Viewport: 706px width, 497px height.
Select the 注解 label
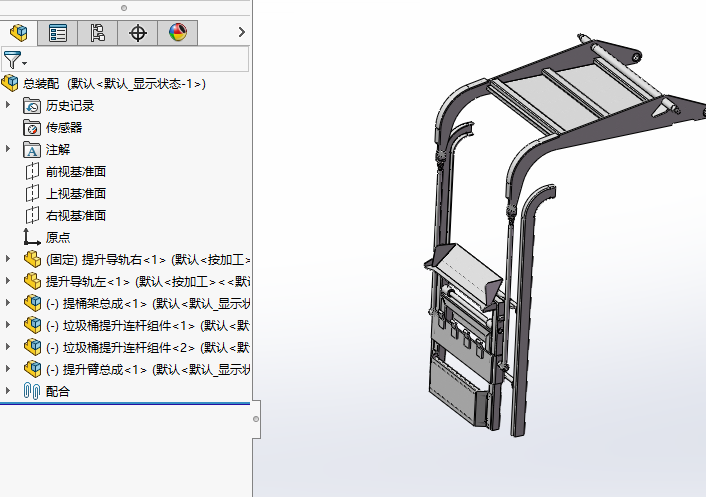(x=58, y=150)
